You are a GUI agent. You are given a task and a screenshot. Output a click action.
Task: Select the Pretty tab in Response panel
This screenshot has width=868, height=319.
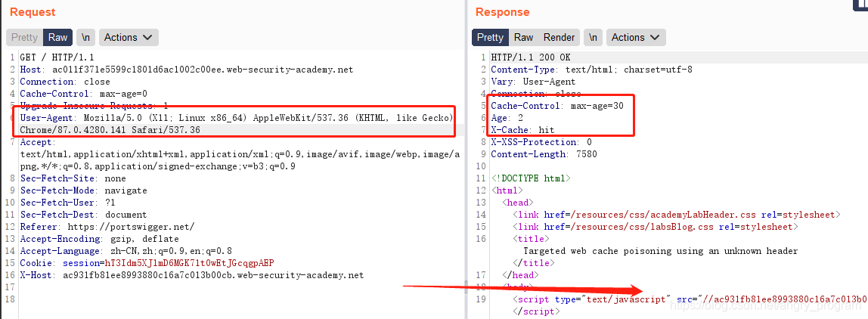490,37
